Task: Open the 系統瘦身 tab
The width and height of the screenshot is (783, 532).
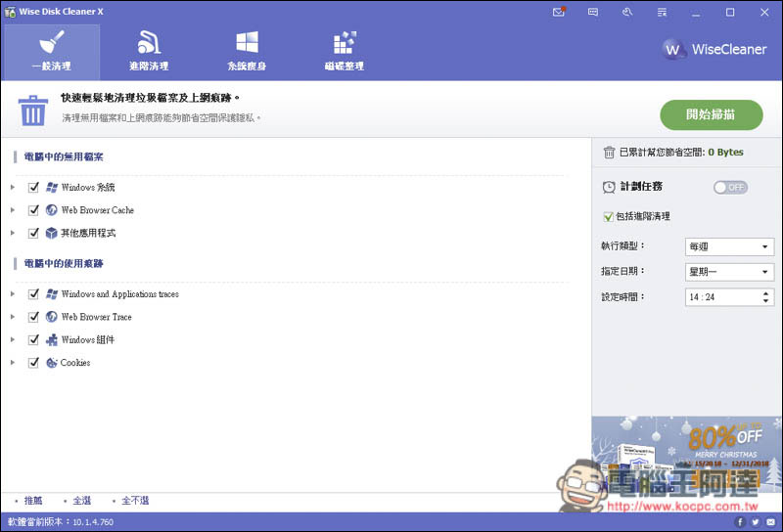Action: pyautogui.click(x=247, y=52)
